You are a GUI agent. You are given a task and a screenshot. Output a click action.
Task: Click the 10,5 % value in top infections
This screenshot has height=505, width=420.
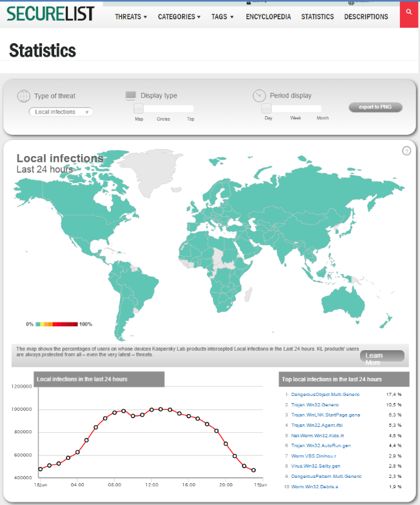[x=394, y=404]
